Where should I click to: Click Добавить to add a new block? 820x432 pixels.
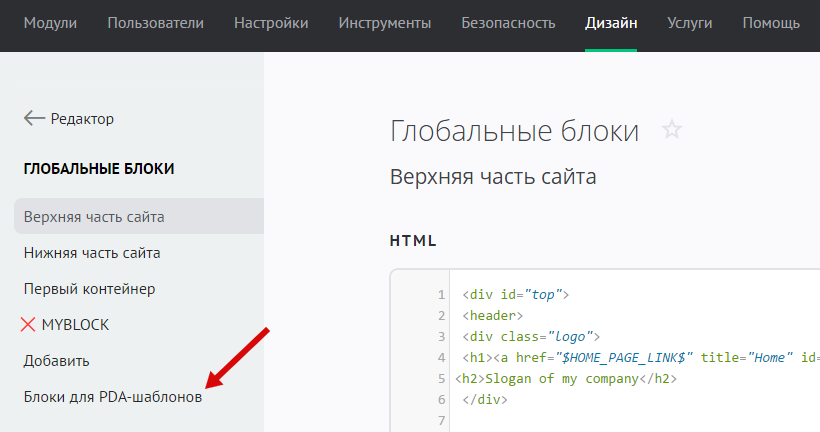[57, 361]
